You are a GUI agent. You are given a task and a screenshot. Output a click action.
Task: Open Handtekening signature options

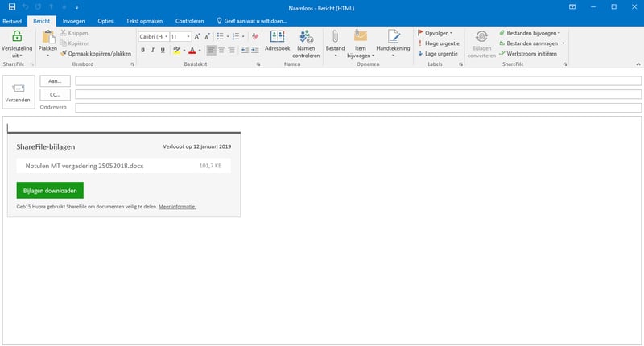pyautogui.click(x=393, y=43)
